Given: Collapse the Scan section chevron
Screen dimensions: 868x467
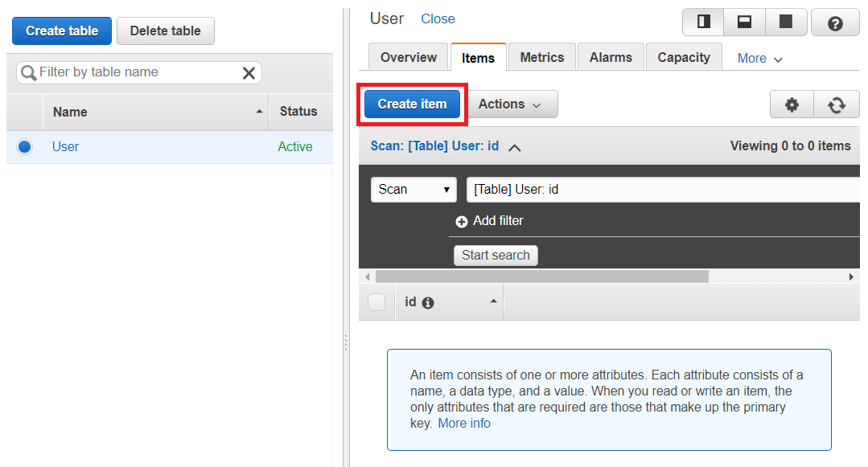Looking at the screenshot, I should point(514,147).
